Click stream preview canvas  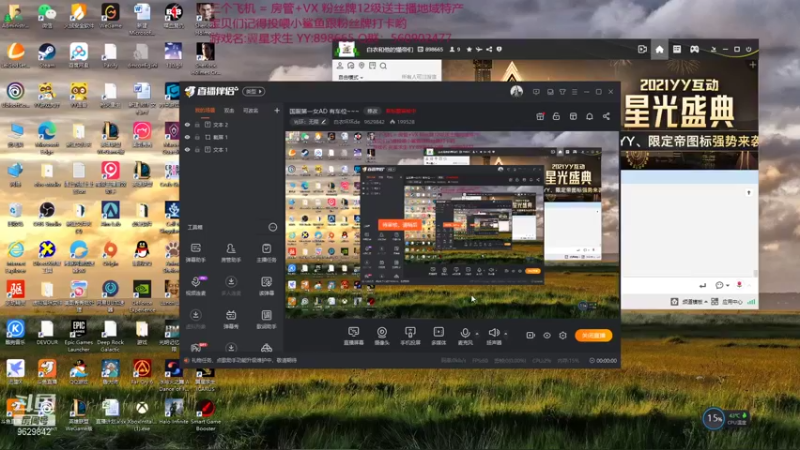(x=452, y=224)
